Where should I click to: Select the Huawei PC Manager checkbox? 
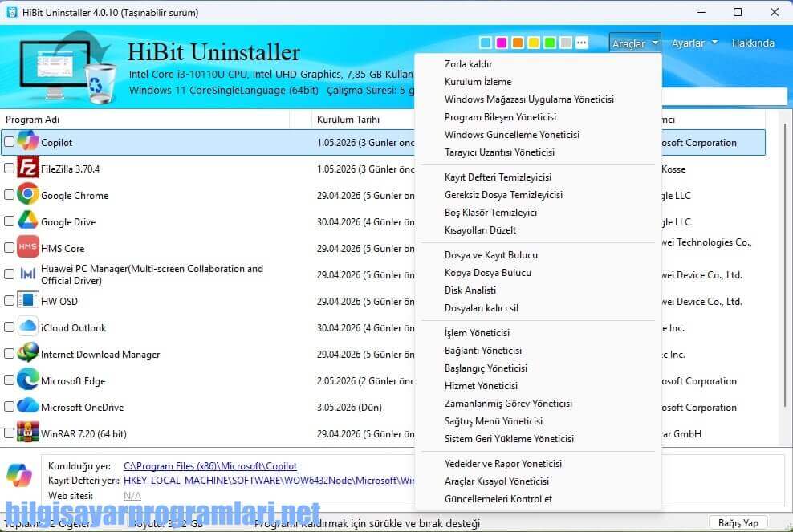(9, 274)
